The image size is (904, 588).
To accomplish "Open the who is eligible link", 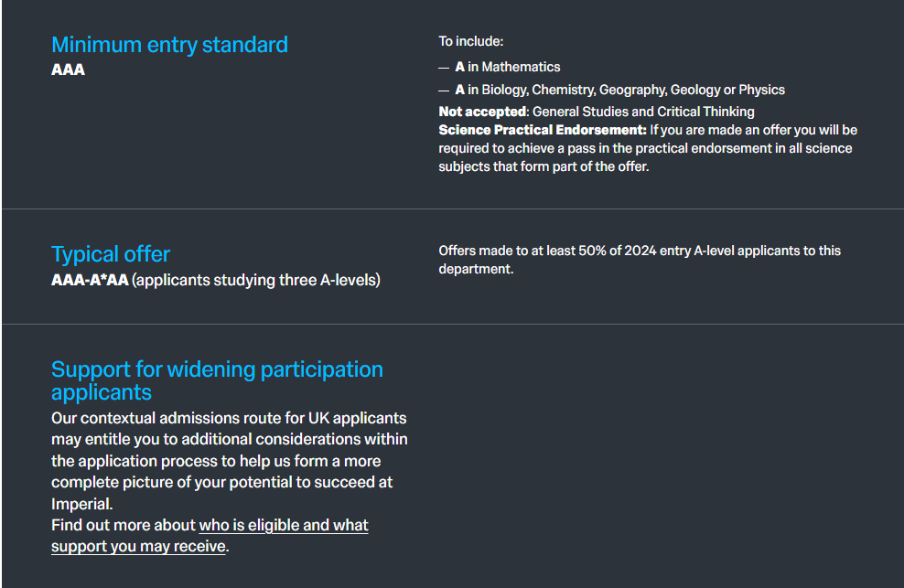I will click(x=284, y=526).
